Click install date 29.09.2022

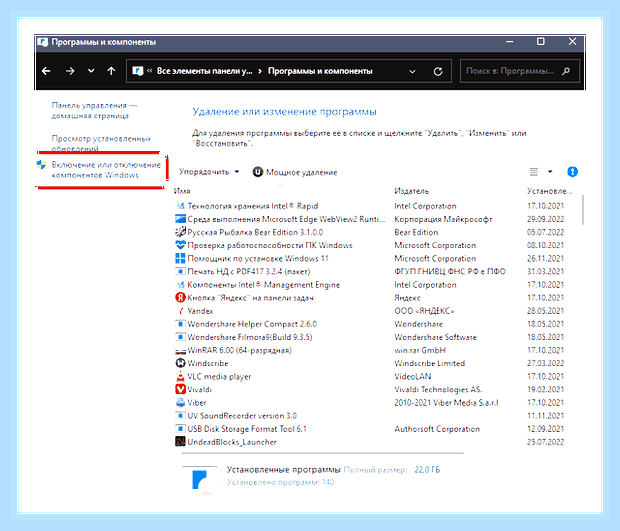(545, 219)
